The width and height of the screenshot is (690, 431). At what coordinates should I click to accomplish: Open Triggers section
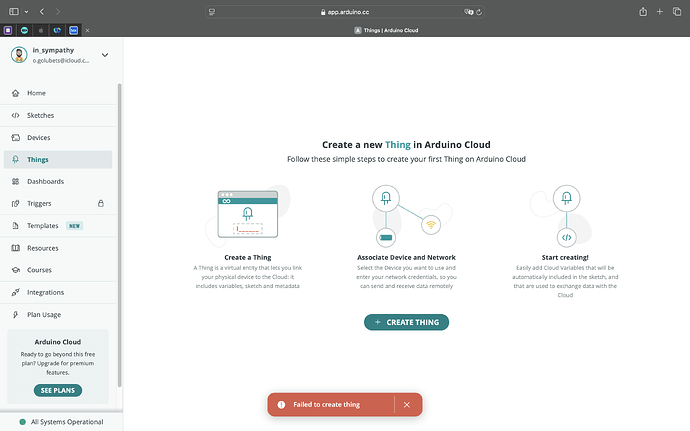(58, 203)
